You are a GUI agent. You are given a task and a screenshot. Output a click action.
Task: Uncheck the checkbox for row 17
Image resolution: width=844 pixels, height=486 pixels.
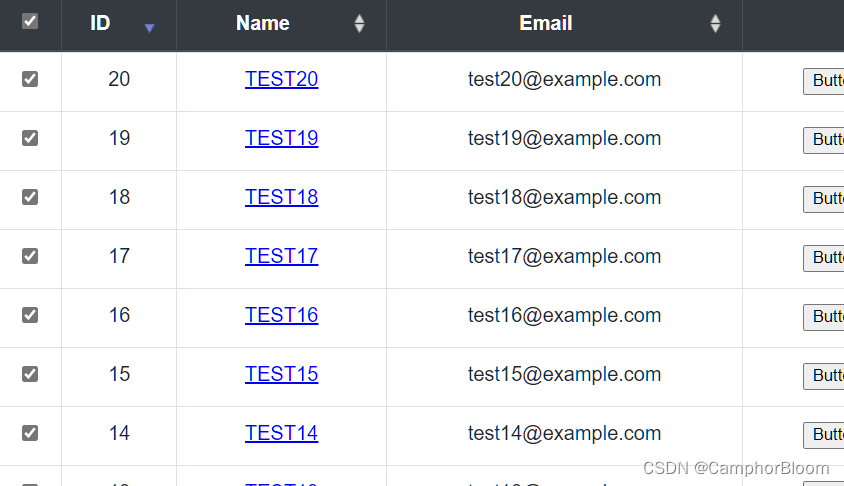click(30, 256)
